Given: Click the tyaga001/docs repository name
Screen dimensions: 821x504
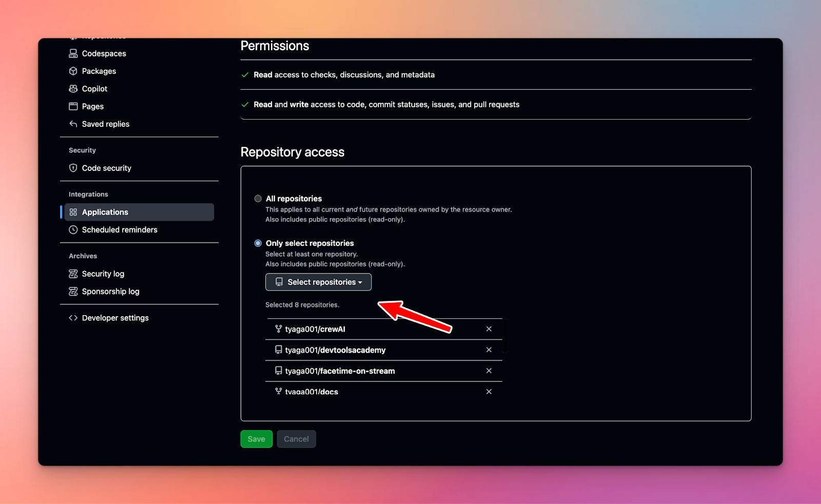Looking at the screenshot, I should pyautogui.click(x=311, y=392).
